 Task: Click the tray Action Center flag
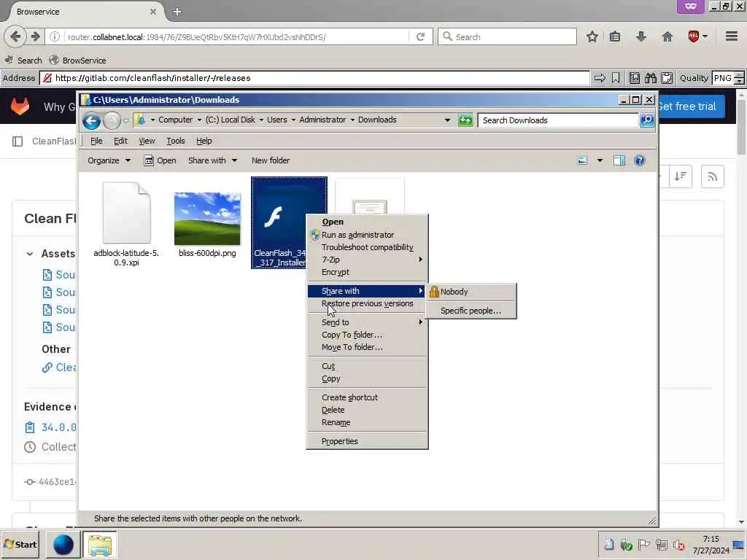click(x=643, y=544)
